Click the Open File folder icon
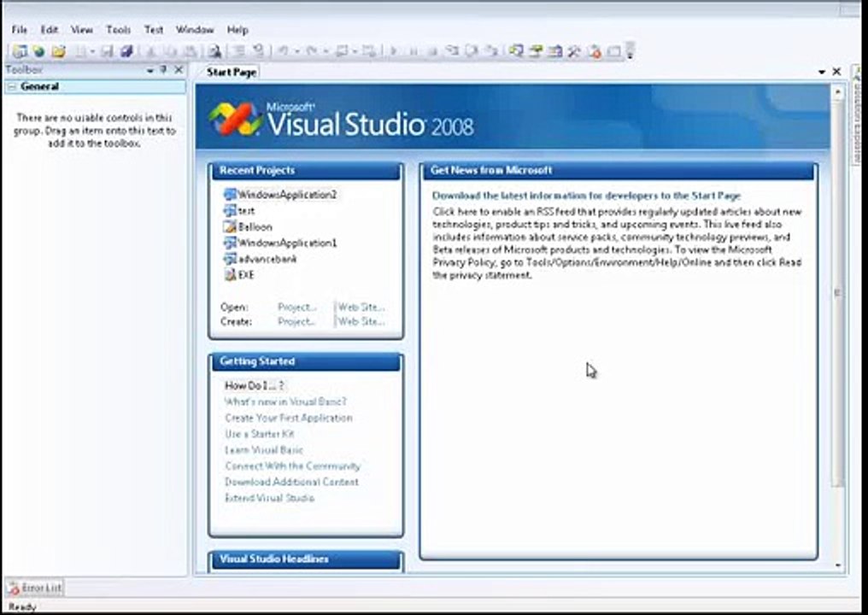The height and width of the screenshot is (615, 868). [x=58, y=51]
